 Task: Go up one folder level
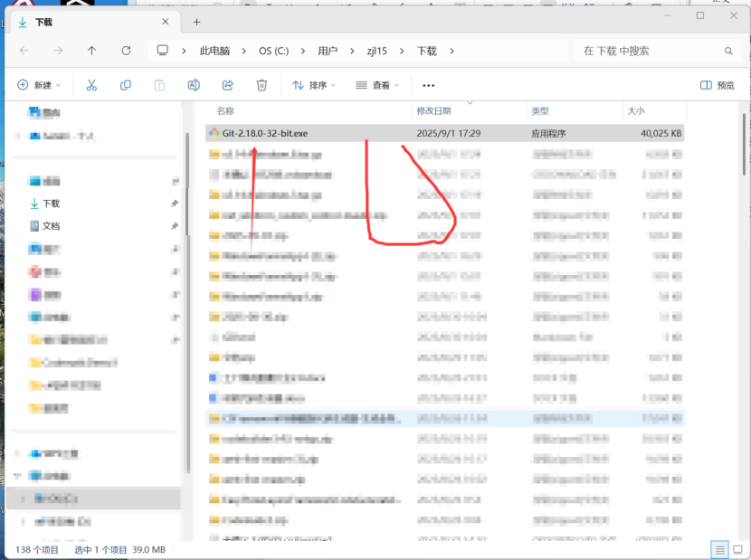[92, 51]
